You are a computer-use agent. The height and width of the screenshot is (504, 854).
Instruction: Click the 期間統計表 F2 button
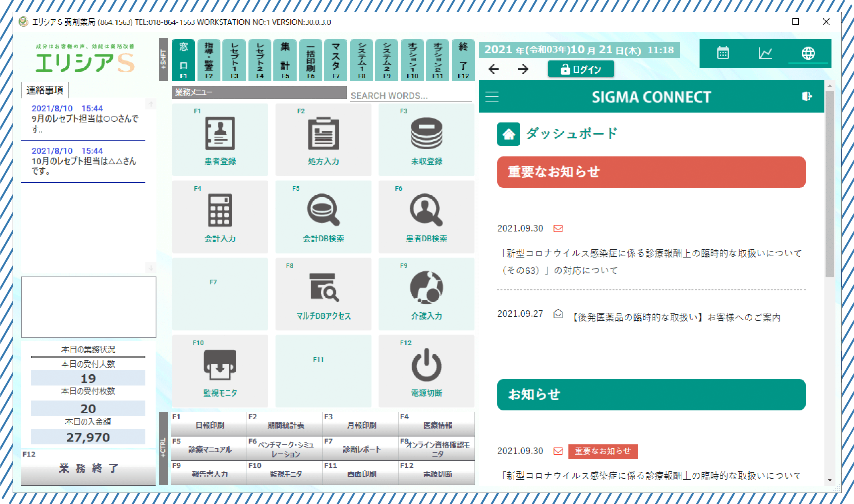pos(285,423)
